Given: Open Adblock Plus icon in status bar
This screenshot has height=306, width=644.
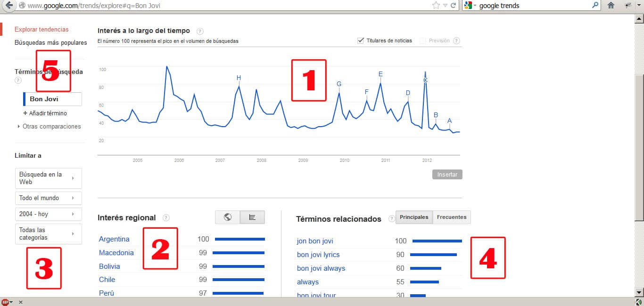Looking at the screenshot, I should 5,302.
